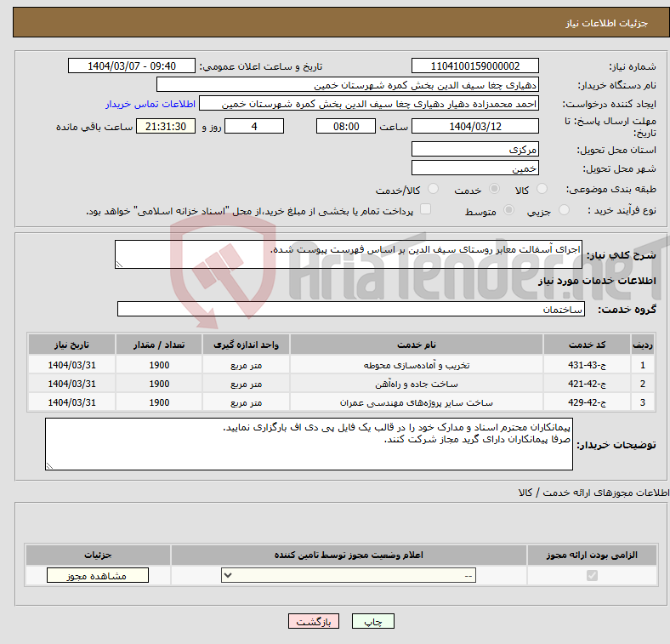Image resolution: width=670 pixels, height=644 pixels.
Task: Click service code ج-43-431
Action: click(588, 365)
